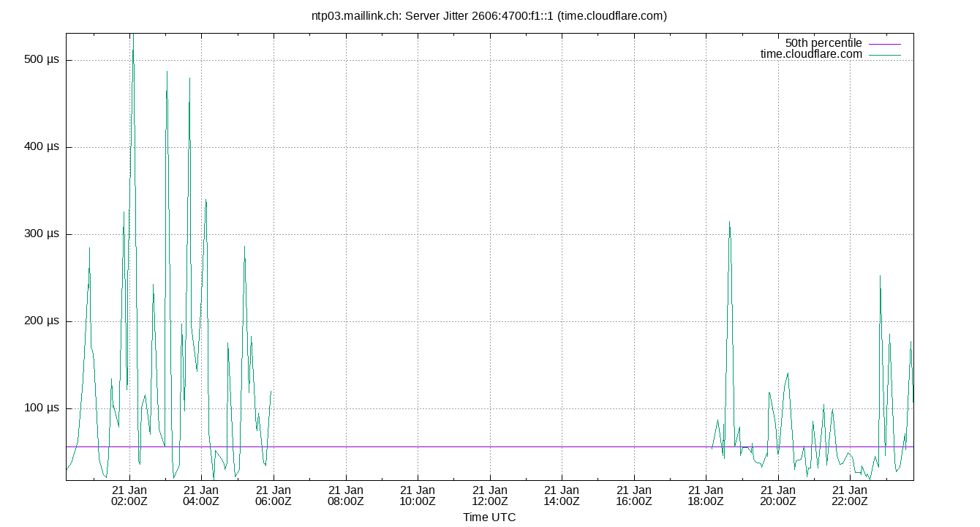Click the '21 Jan 10:00Z' x-axis label

[x=417, y=496]
